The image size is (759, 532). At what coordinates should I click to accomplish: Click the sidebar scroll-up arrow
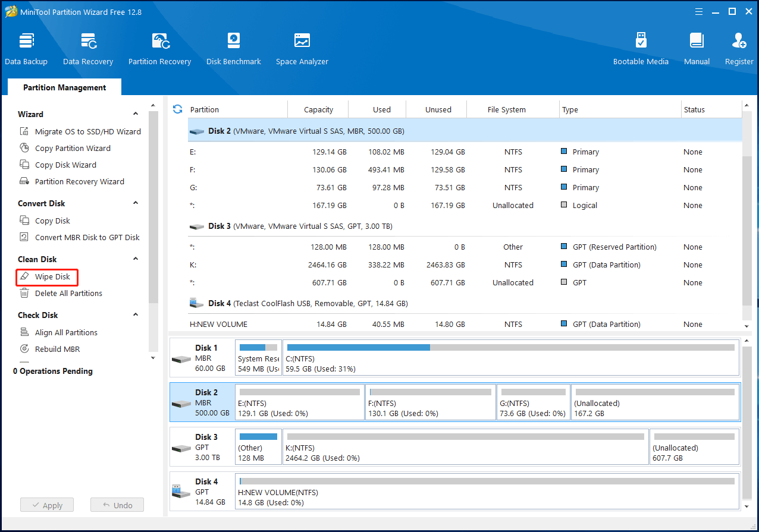coord(153,105)
